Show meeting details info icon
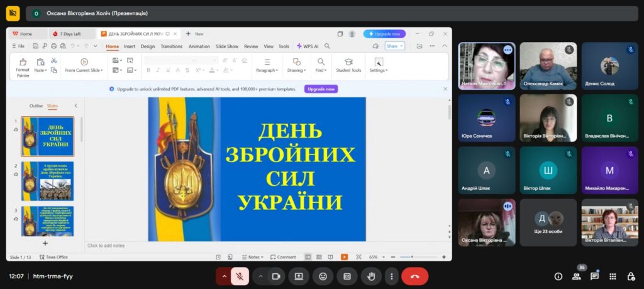This screenshot has height=289, width=644. click(x=558, y=276)
